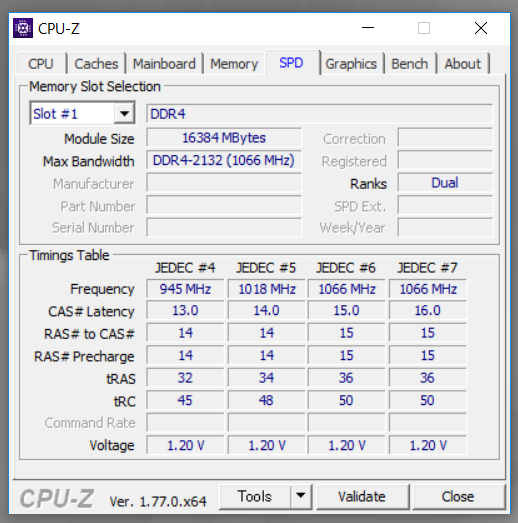Expand the Tools dropdown arrow
Image resolution: width=518 pixels, height=523 pixels.
[x=301, y=496]
